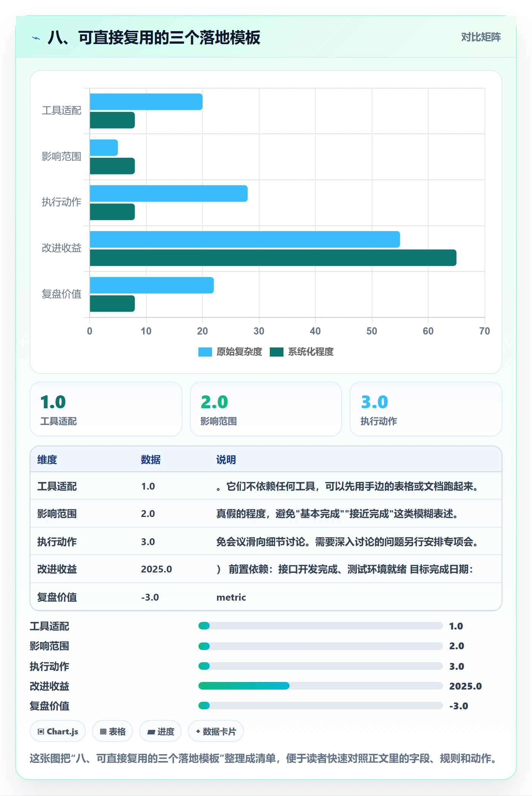Click the 工具适配 blue chart bar
The width and height of the screenshot is (532, 796).
146,102
